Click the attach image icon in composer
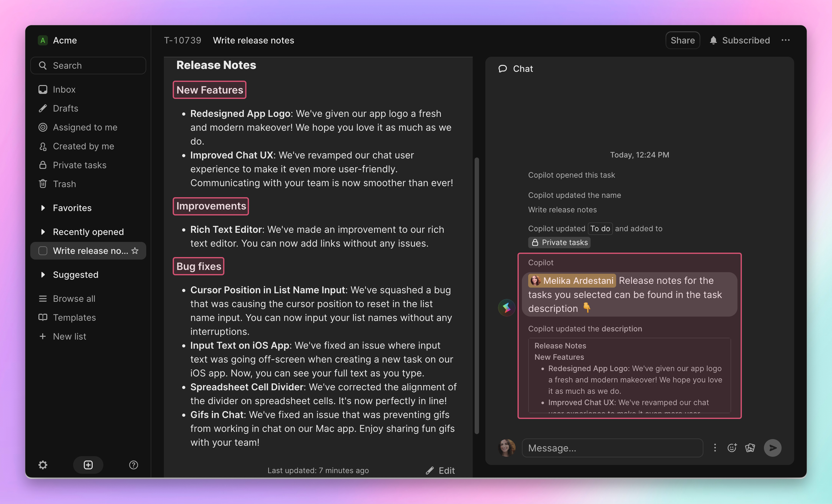This screenshot has height=504, width=832. click(x=750, y=448)
